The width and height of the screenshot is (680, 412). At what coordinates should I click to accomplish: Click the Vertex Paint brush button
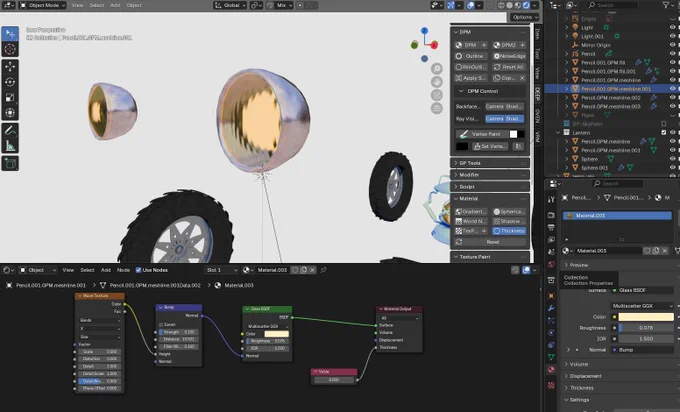coord(482,134)
